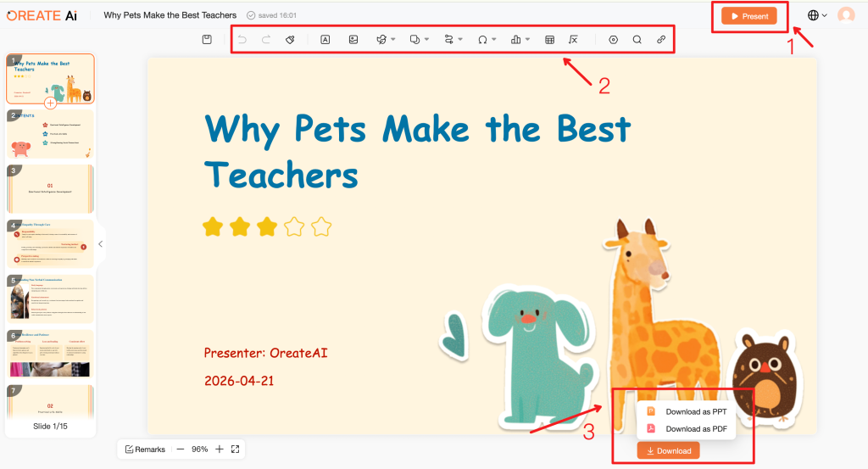Click the date 2026-04-21 text
The image size is (868, 469).
point(239,381)
